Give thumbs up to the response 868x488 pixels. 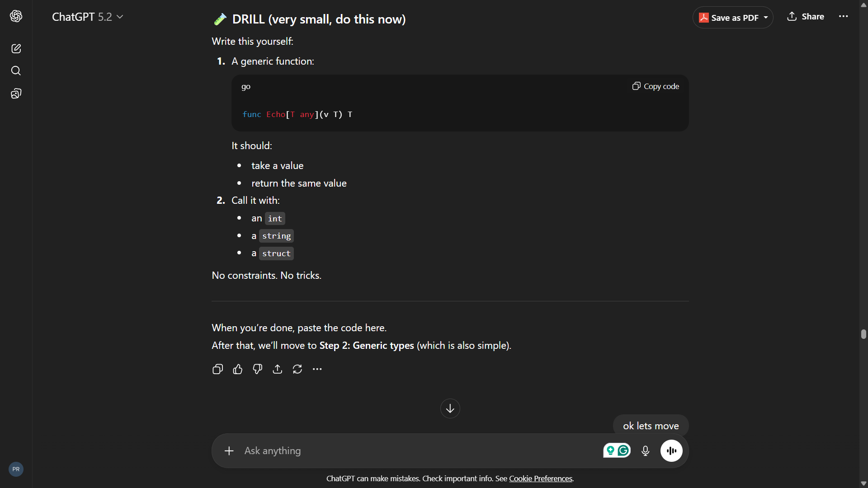click(237, 369)
